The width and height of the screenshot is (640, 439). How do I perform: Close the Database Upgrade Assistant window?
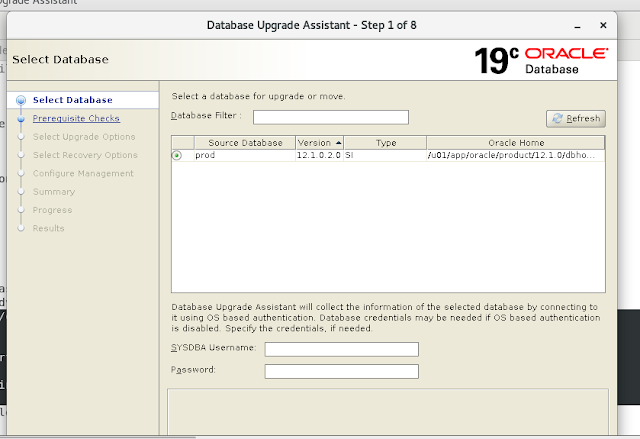(x=603, y=25)
